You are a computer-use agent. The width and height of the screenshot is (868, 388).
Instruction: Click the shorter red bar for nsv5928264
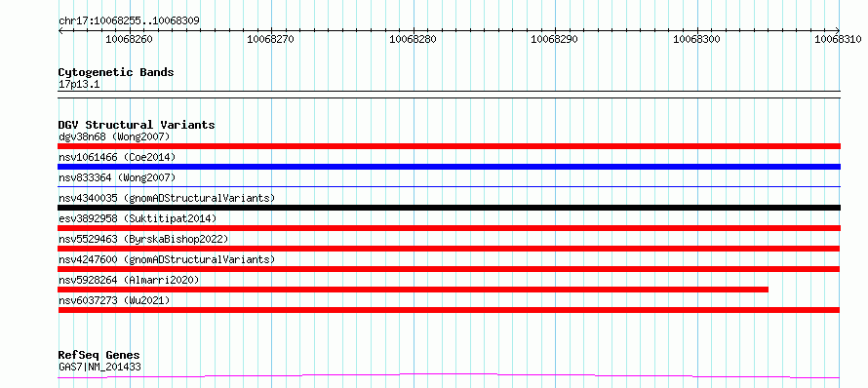click(413, 290)
